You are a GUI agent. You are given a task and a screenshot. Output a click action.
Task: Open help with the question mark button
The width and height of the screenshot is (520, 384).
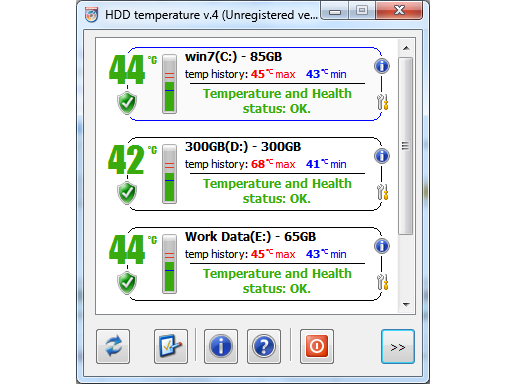pos(264,346)
